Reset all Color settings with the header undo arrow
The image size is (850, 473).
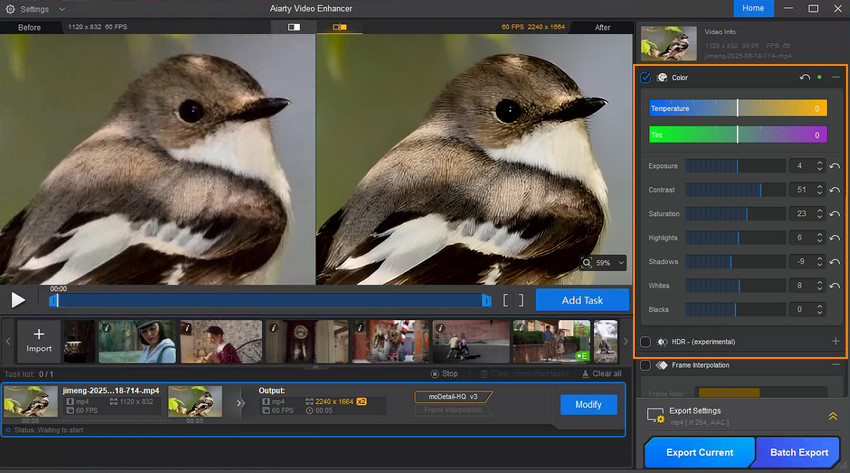coord(805,77)
